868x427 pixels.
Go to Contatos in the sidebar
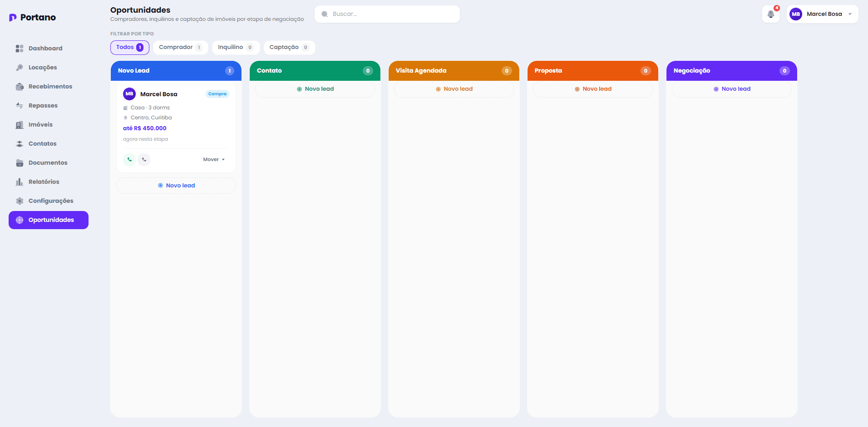49,144
